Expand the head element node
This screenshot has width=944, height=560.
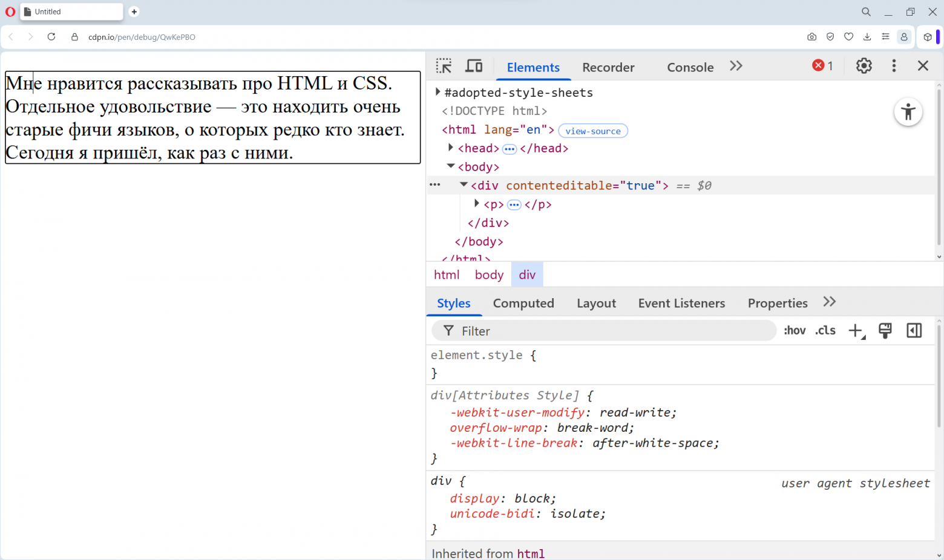(450, 148)
